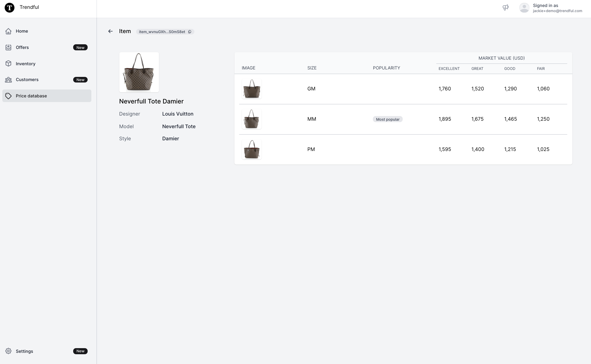
Task: Click the GOOD column header
Action: [510, 69]
